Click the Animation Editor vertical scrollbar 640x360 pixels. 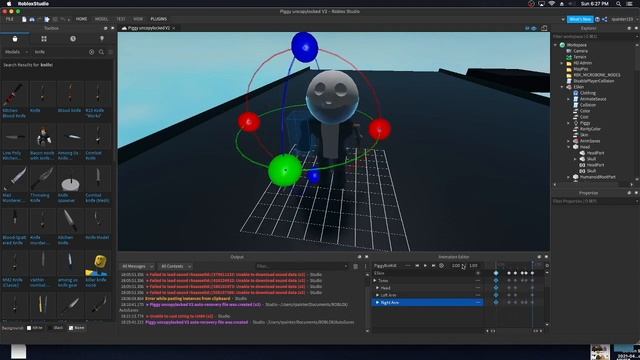point(547,298)
